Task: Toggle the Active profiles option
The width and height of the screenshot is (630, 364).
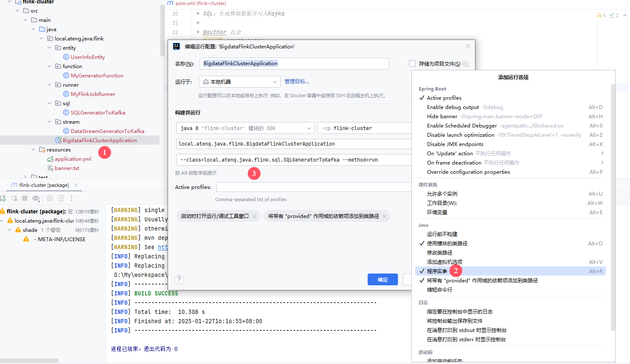Action: (x=444, y=98)
